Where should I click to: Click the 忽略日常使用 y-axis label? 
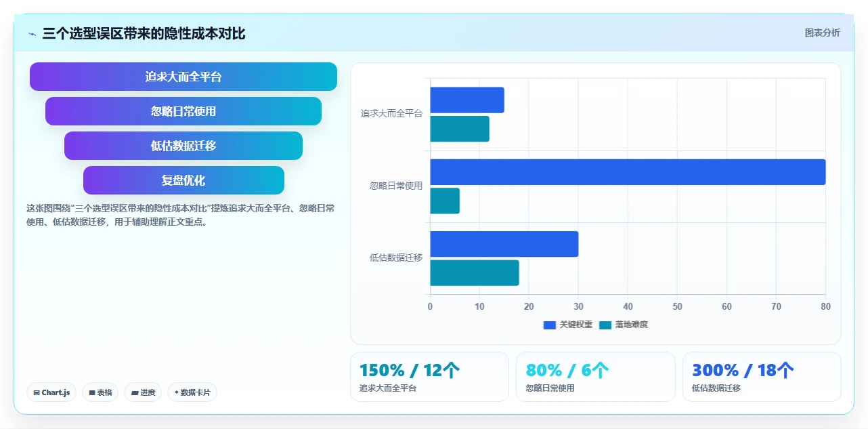396,186
